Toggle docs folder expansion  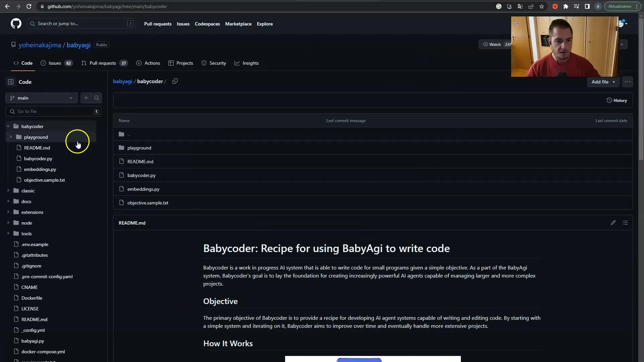coord(8,201)
